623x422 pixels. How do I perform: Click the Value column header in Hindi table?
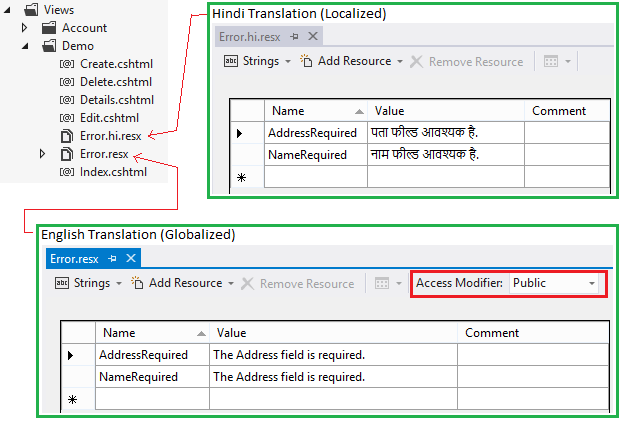coord(446,111)
